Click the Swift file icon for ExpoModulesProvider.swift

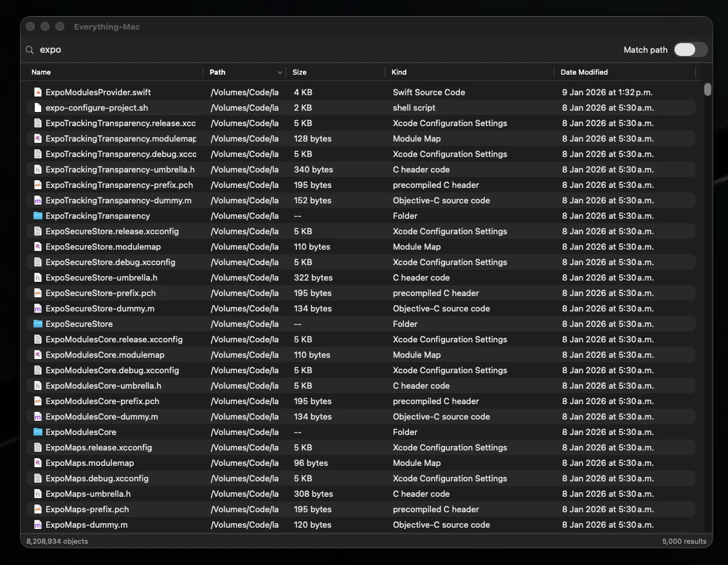37,92
